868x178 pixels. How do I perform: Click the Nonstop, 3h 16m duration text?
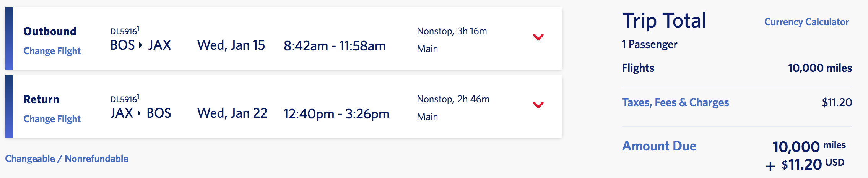click(452, 31)
